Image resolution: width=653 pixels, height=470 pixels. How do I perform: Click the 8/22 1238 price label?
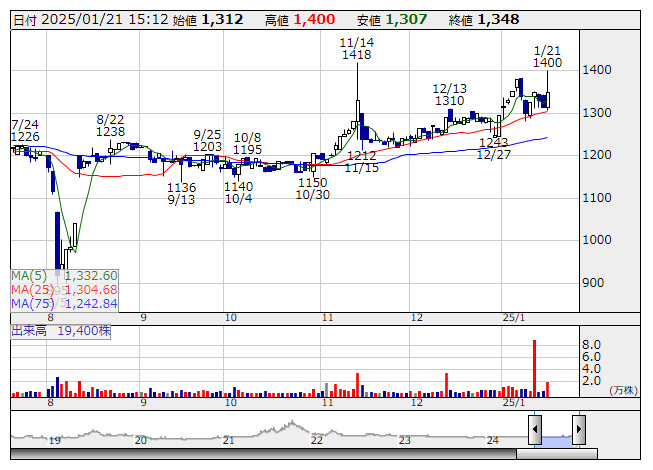tap(110, 125)
